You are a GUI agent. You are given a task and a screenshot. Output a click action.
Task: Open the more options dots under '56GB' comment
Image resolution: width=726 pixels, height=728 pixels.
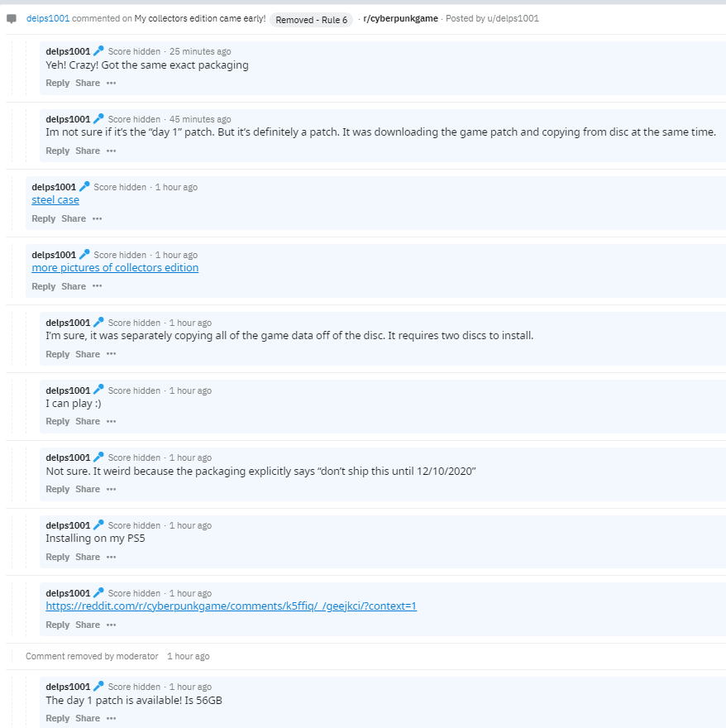[x=112, y=718]
